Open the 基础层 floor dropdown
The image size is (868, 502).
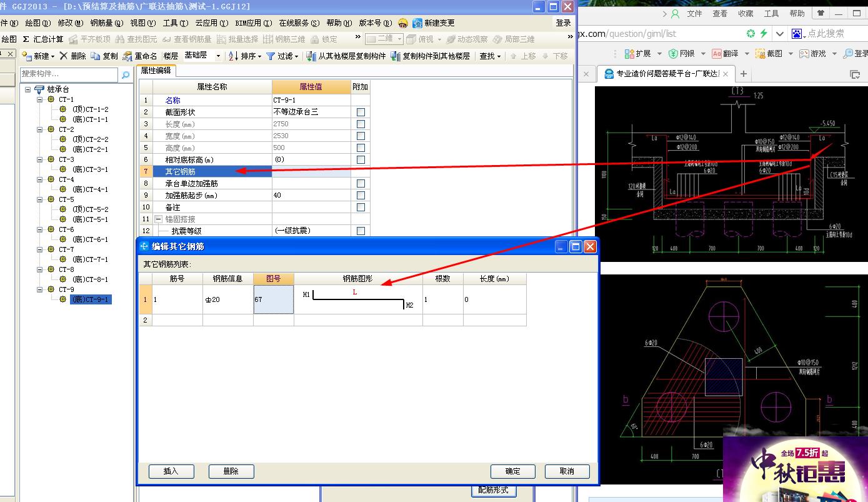click(x=218, y=56)
